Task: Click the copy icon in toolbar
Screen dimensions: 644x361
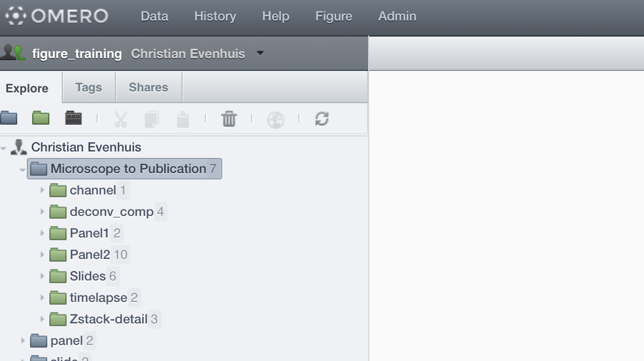Action: [152, 119]
